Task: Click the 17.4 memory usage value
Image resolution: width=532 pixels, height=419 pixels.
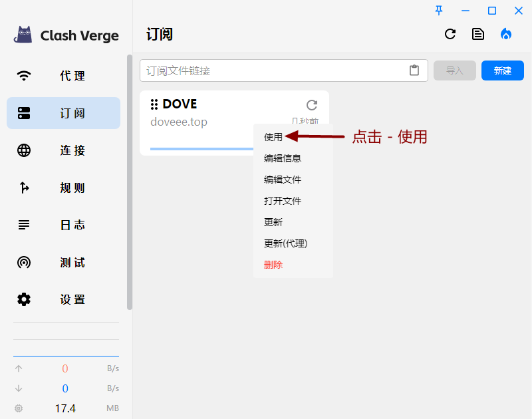Action: [65, 408]
